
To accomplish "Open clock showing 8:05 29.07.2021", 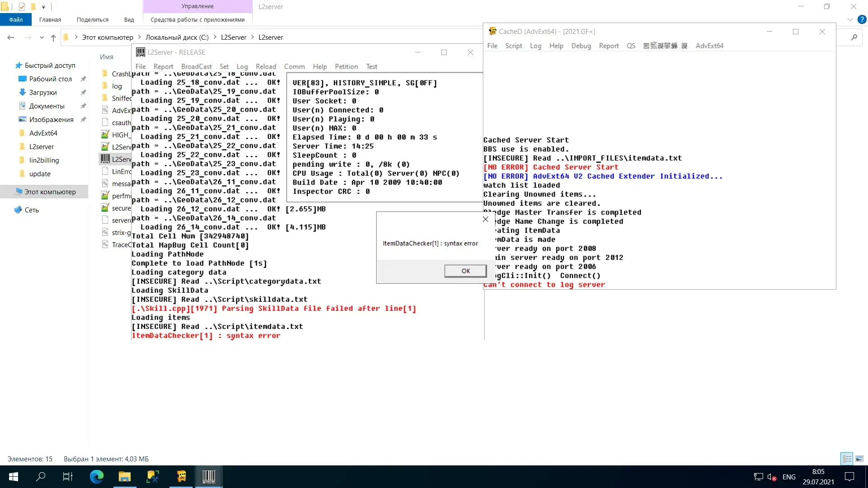I will [x=818, y=477].
